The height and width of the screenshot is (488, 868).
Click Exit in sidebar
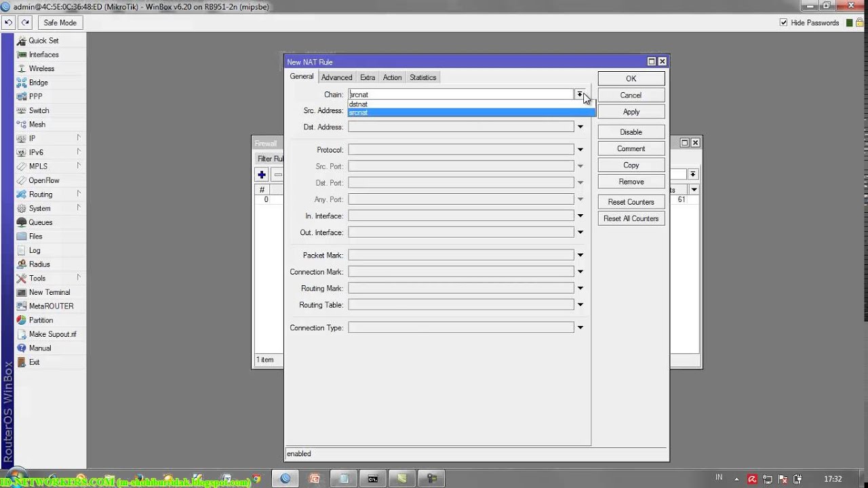[34, 362]
